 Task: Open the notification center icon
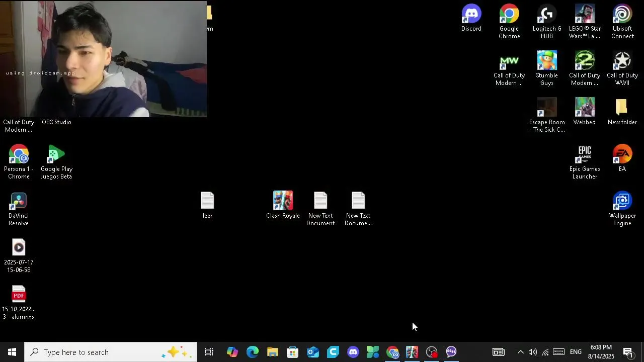click(628, 352)
